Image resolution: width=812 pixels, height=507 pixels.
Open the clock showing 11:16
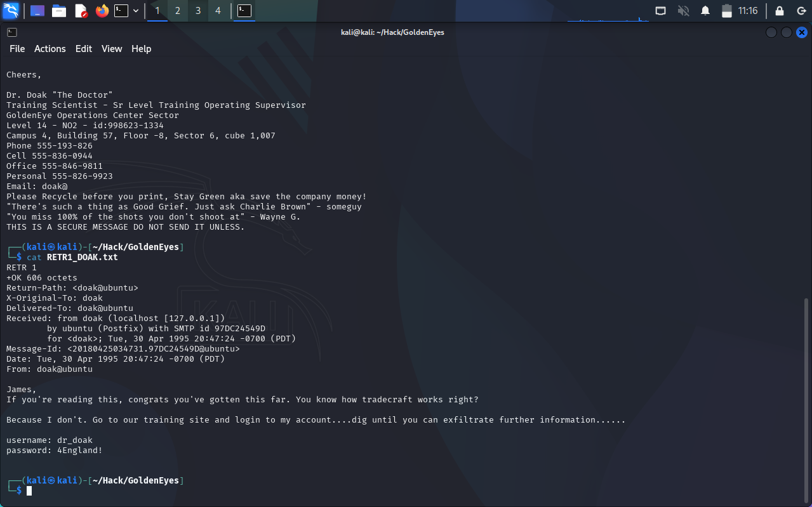click(748, 11)
